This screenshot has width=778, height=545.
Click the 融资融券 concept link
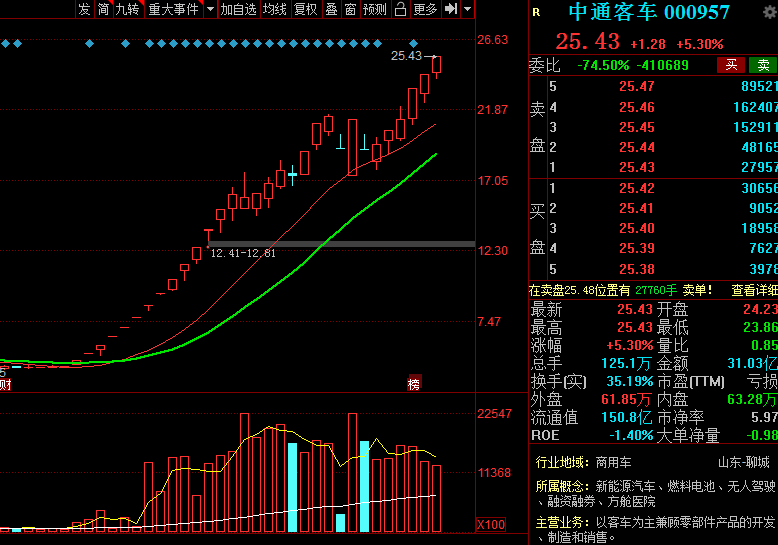(571, 502)
